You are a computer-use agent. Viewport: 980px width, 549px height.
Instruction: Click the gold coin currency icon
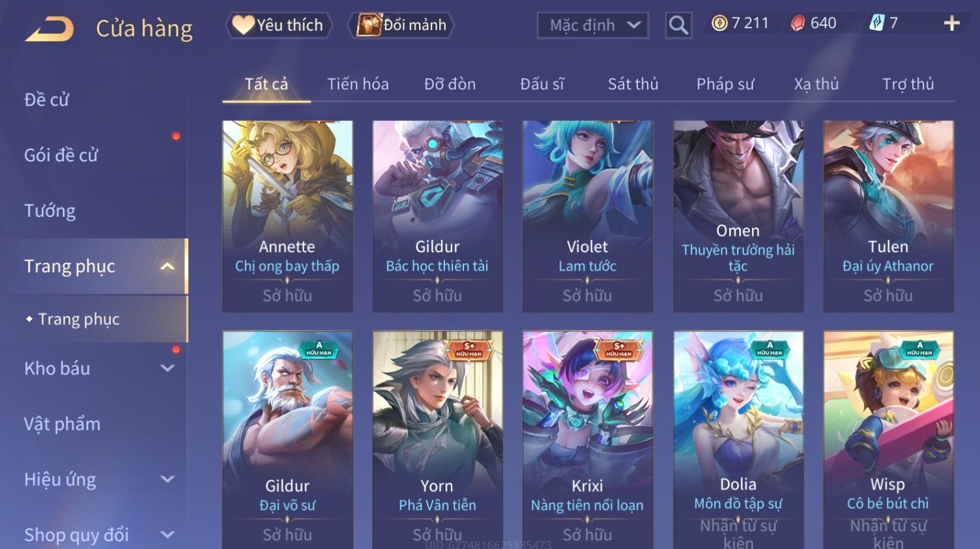click(719, 23)
